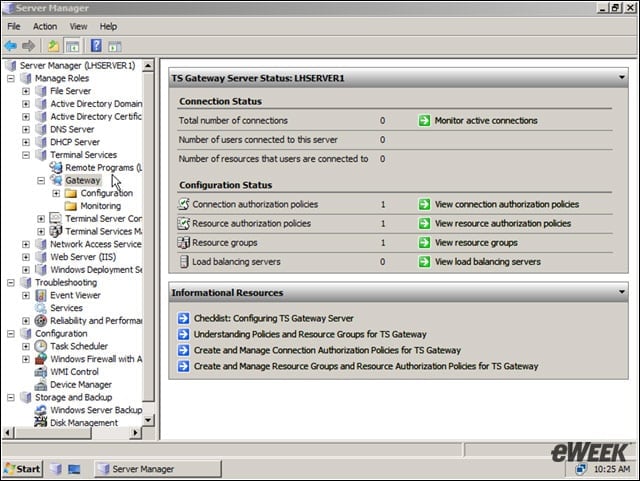Collapse the Gateway tree node
This screenshot has width=640, height=481.
click(41, 180)
